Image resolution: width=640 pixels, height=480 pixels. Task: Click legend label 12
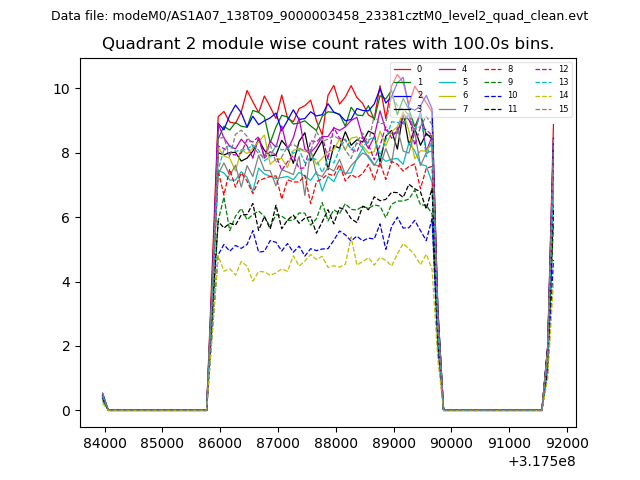point(563,69)
